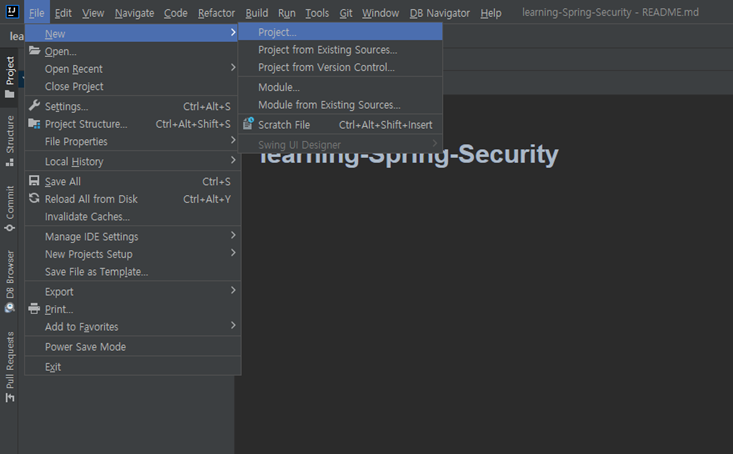Open the Git menu
The height and width of the screenshot is (454, 733).
click(346, 13)
